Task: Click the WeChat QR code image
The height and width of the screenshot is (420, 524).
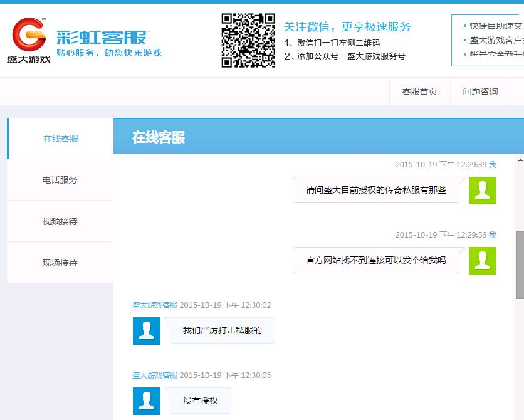Action: [x=248, y=41]
